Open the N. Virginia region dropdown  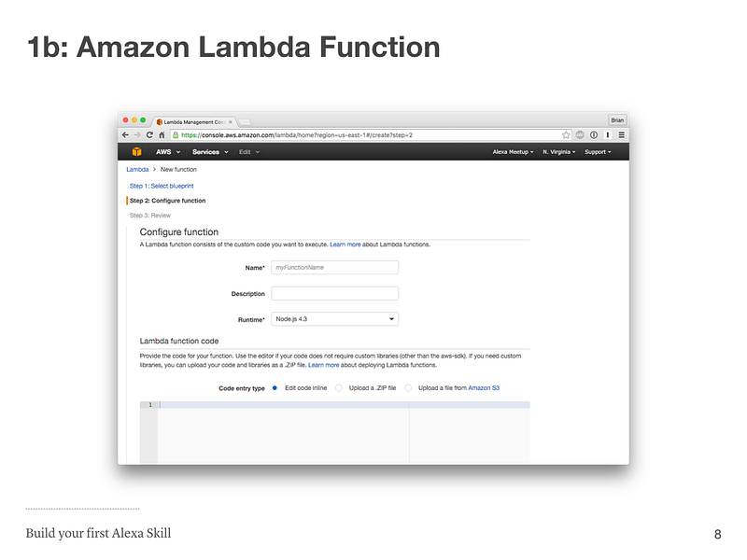[x=559, y=152]
